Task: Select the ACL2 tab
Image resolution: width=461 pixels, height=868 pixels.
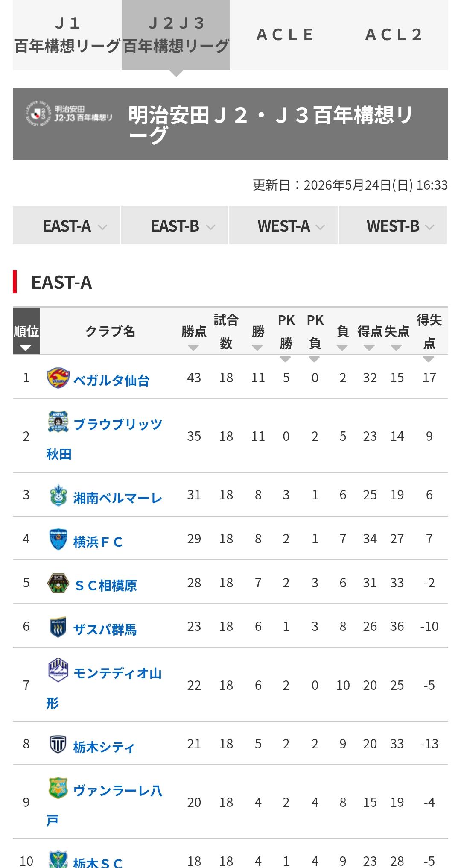Action: click(x=394, y=35)
